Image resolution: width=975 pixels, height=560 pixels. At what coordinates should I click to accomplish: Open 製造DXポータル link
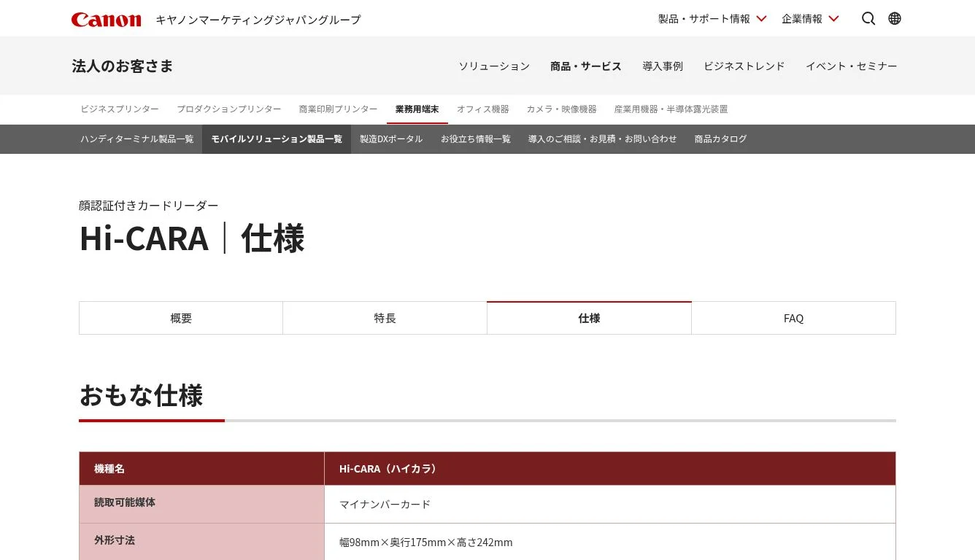coord(391,139)
